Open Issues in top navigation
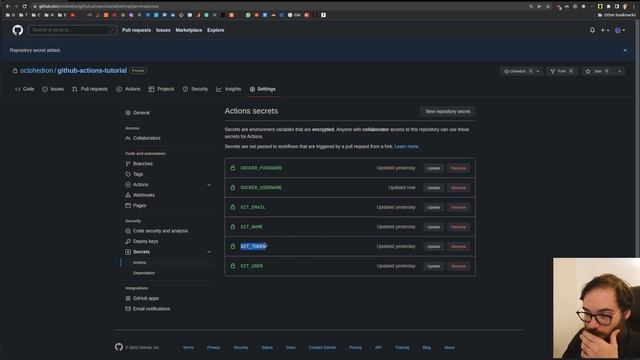The height and width of the screenshot is (360, 640). (x=163, y=30)
